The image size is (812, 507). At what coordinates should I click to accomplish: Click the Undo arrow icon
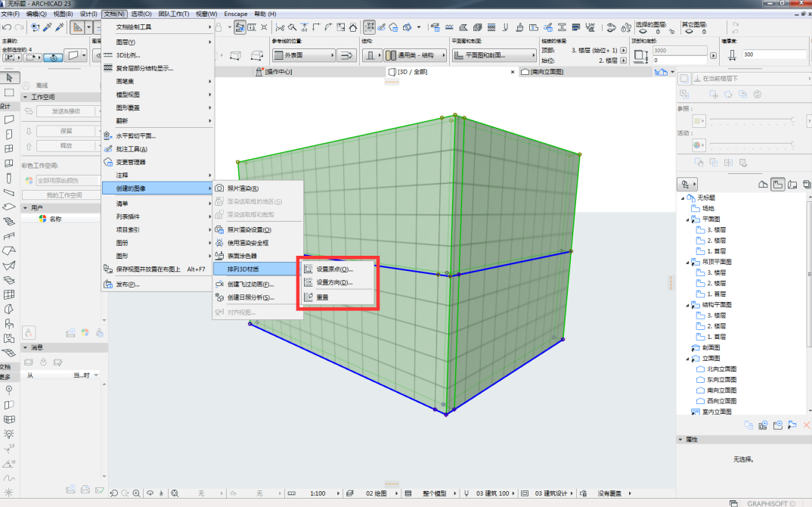pyautogui.click(x=7, y=27)
